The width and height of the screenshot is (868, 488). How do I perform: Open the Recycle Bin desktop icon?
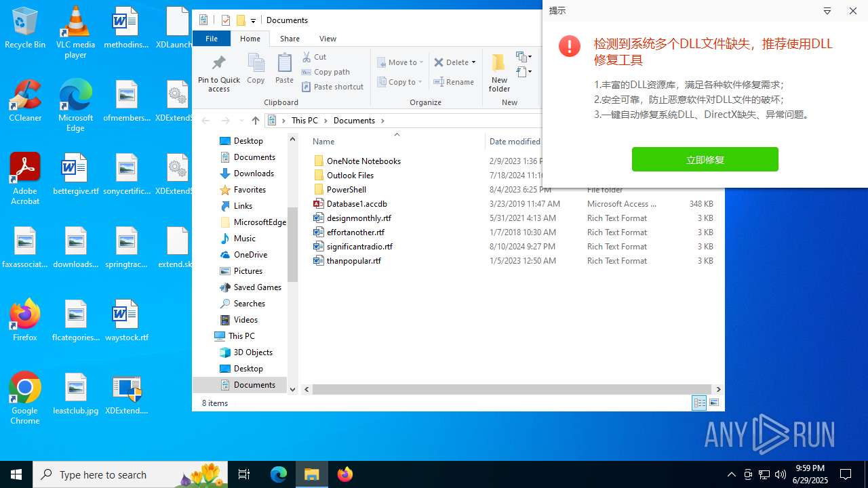point(25,28)
